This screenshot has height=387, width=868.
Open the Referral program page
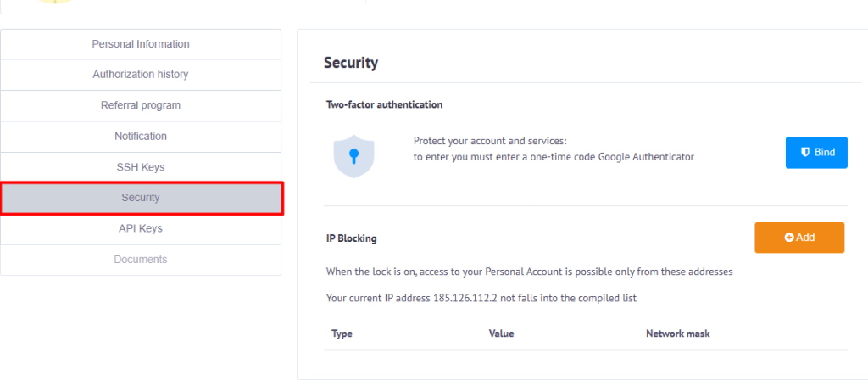click(x=141, y=105)
